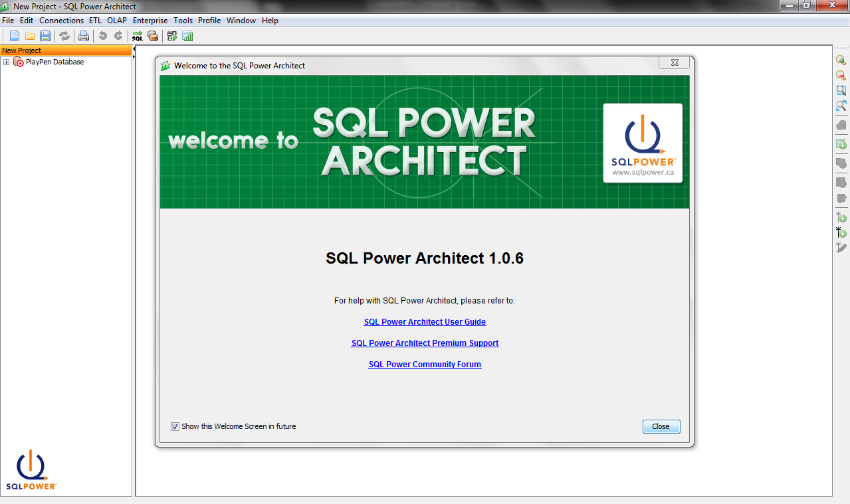
Task: Click the Zoom to Fit magnifier icon
Action: pyautogui.click(x=841, y=90)
